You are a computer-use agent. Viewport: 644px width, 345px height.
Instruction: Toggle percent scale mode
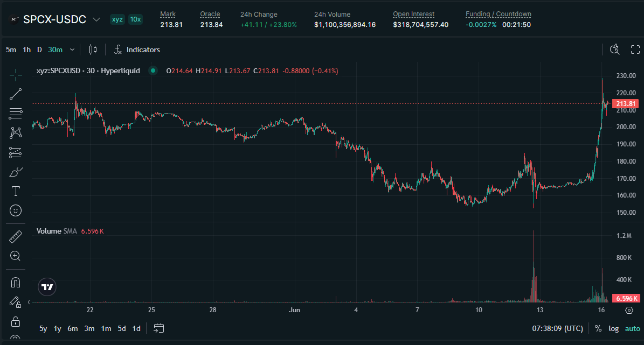(x=598, y=329)
